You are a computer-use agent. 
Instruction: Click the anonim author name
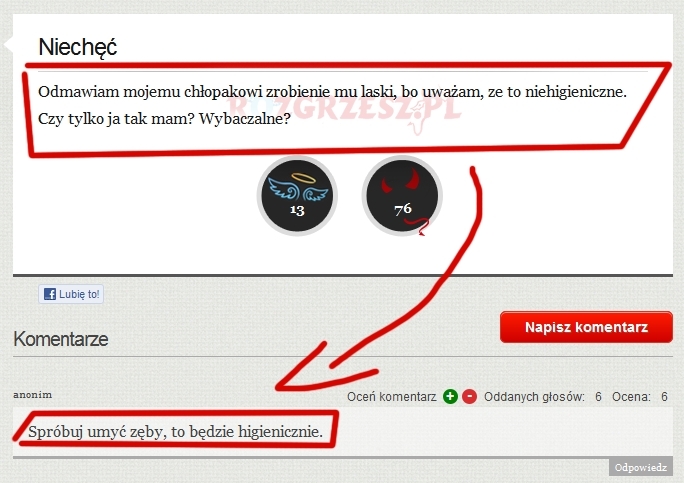click(33, 394)
